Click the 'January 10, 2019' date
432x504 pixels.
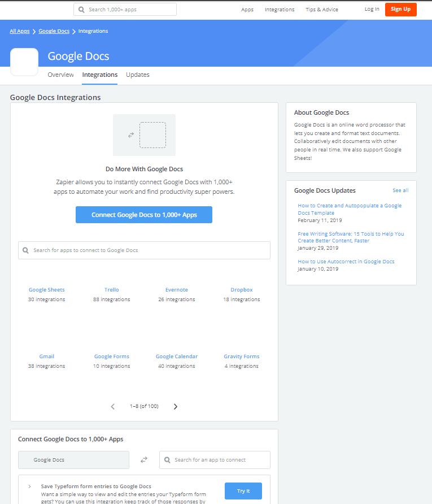coord(318,269)
